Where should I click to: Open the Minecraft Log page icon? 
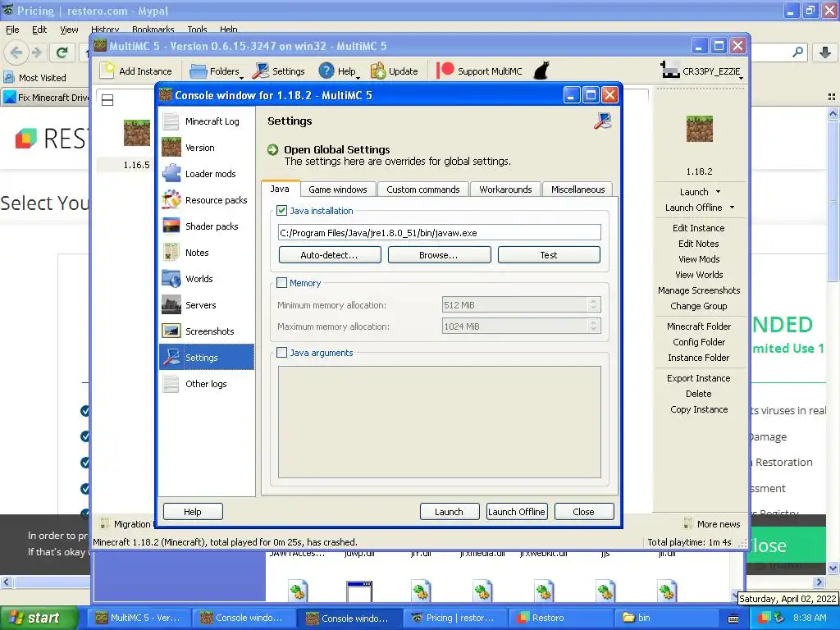point(171,121)
